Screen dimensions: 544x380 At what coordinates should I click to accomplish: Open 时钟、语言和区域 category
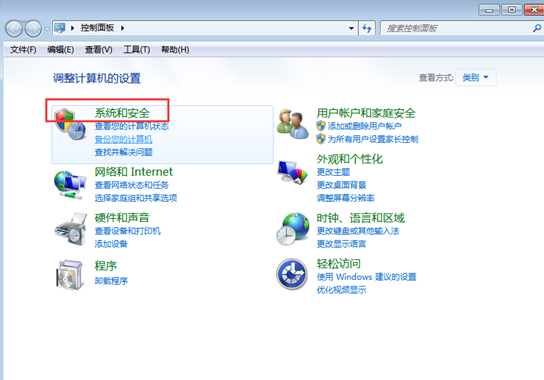[360, 218]
